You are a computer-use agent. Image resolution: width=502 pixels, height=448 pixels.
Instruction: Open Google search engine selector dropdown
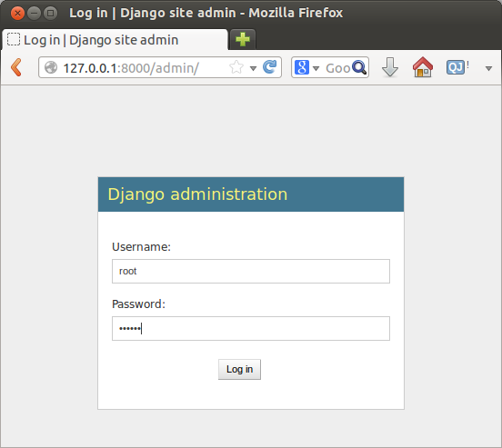coord(306,67)
